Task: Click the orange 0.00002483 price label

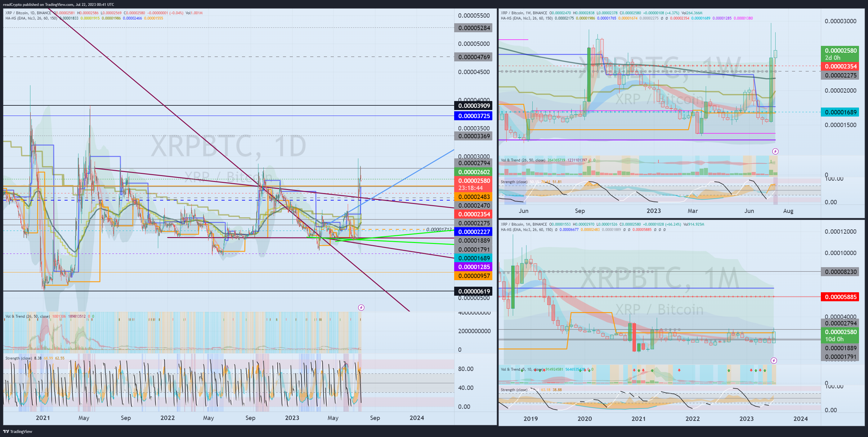Action: tap(473, 196)
